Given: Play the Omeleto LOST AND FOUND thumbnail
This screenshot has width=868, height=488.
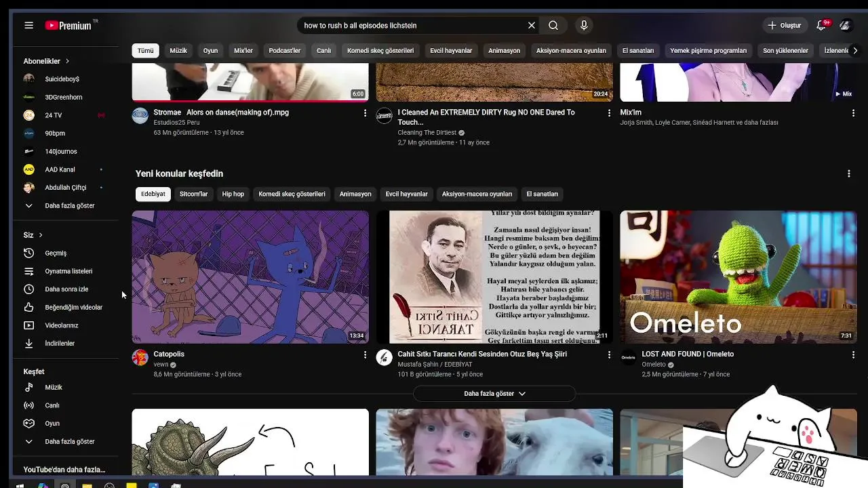Looking at the screenshot, I should point(738,277).
